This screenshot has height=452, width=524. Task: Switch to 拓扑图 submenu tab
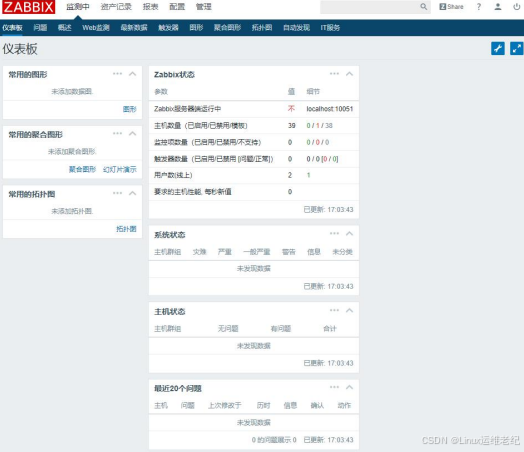click(x=262, y=28)
